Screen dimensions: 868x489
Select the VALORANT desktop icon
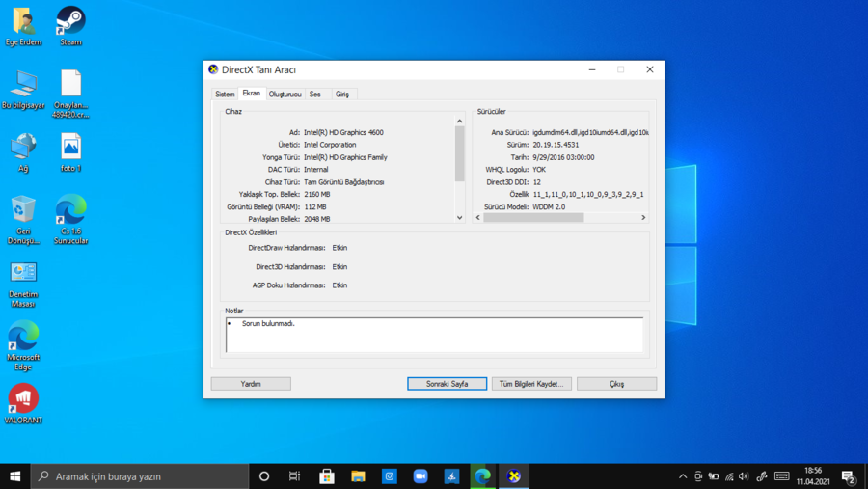[23, 398]
